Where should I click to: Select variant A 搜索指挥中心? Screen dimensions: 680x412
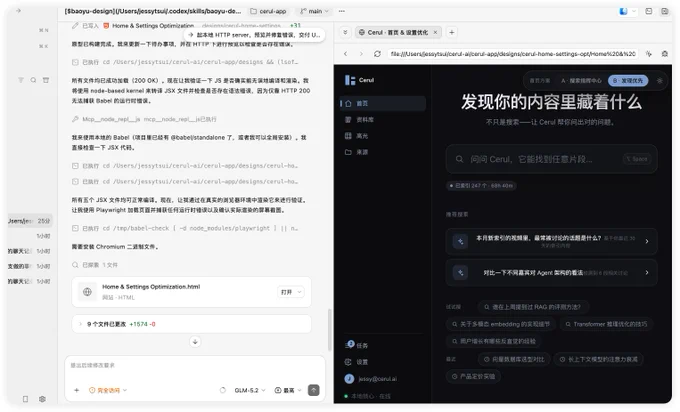coord(581,81)
